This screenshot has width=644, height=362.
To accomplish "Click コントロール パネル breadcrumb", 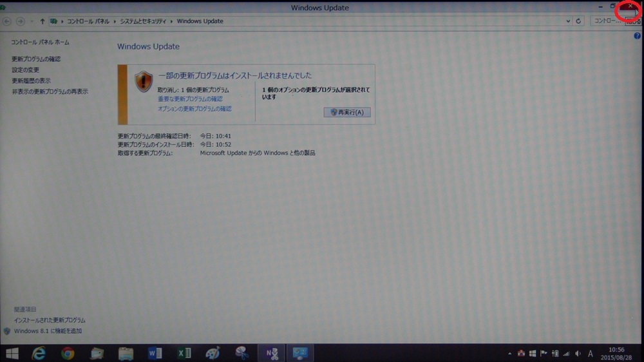I will pyautogui.click(x=88, y=21).
